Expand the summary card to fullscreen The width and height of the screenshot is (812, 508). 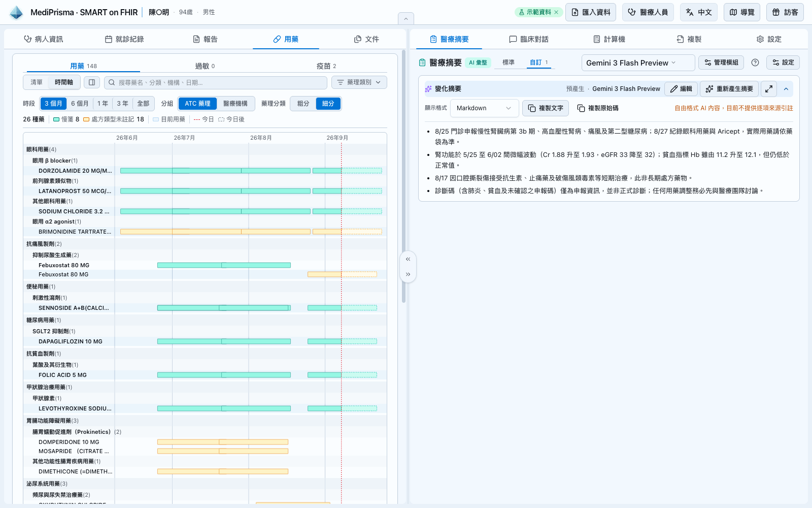coord(769,89)
